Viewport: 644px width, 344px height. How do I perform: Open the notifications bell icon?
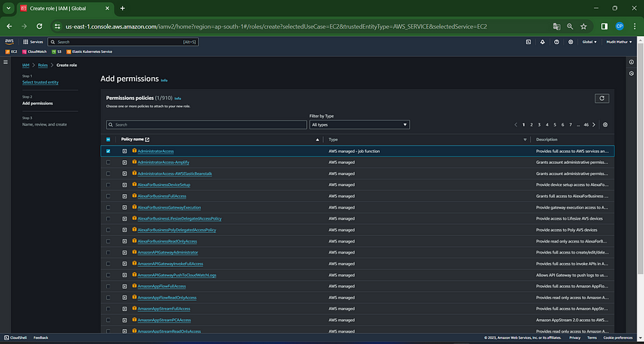[x=542, y=42]
